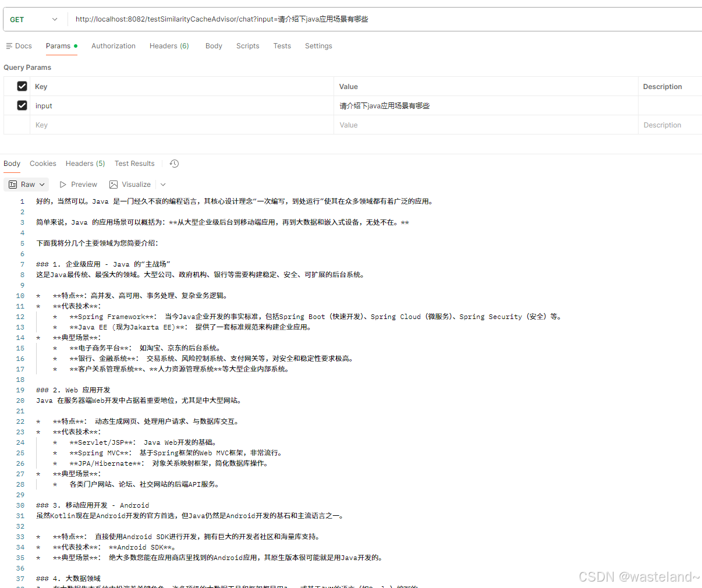Click the empty Description placeholder field

670,125
